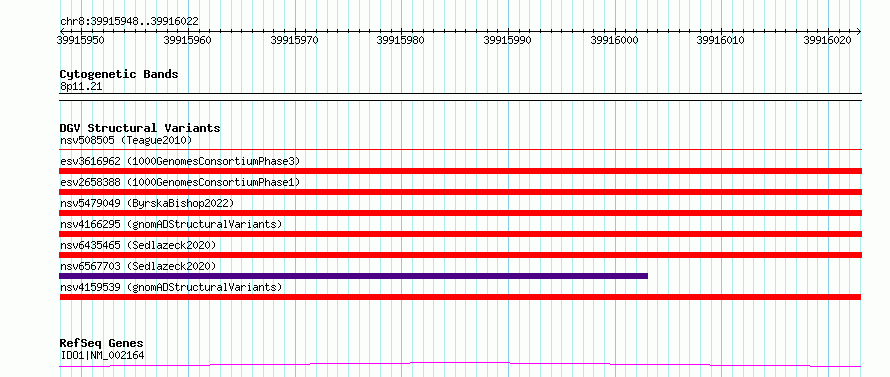Click the purple bar for nsv6567703
This screenshot has height=377, width=890.
(354, 276)
